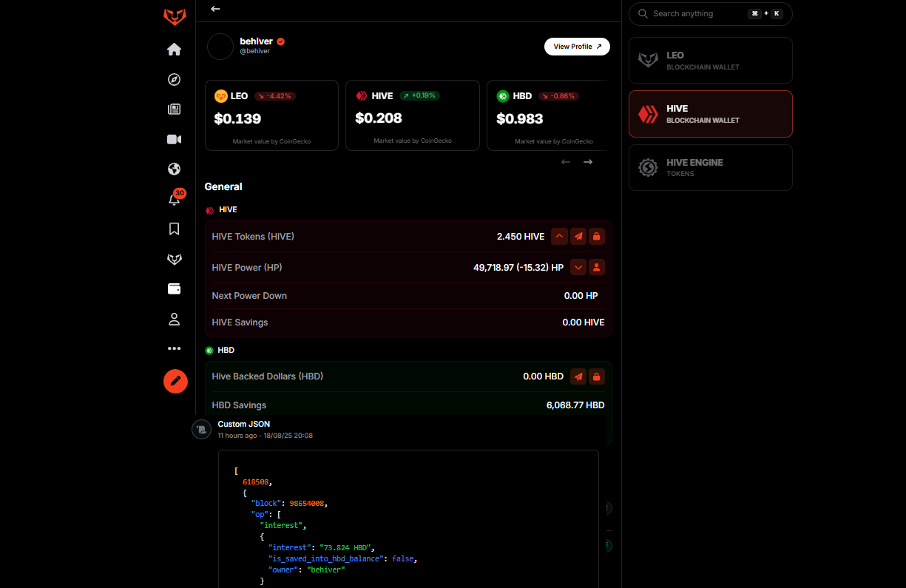Viewport: 906px width, 588px height.
Task: Click the lock icon on HIVE Tokens row
Action: [x=597, y=237]
